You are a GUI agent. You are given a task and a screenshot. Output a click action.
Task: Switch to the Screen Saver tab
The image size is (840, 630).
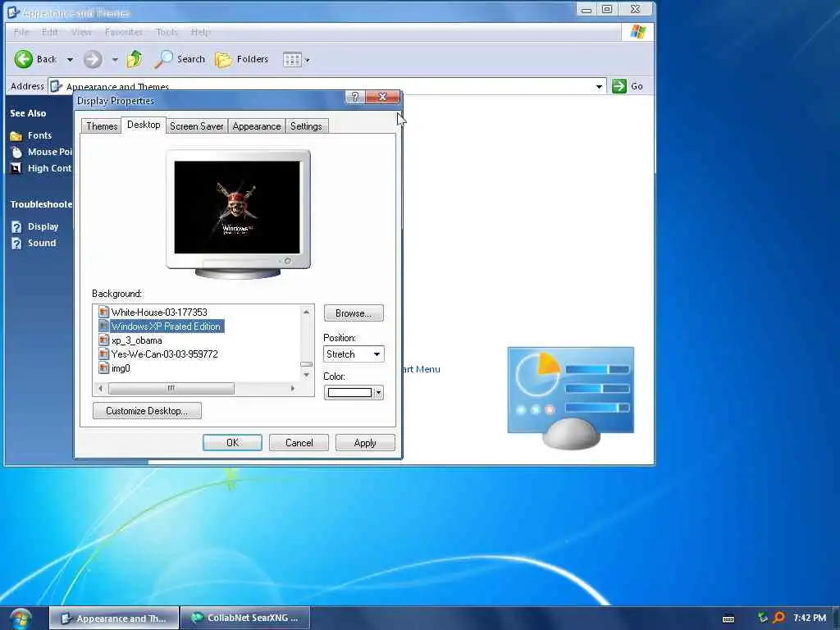197,126
